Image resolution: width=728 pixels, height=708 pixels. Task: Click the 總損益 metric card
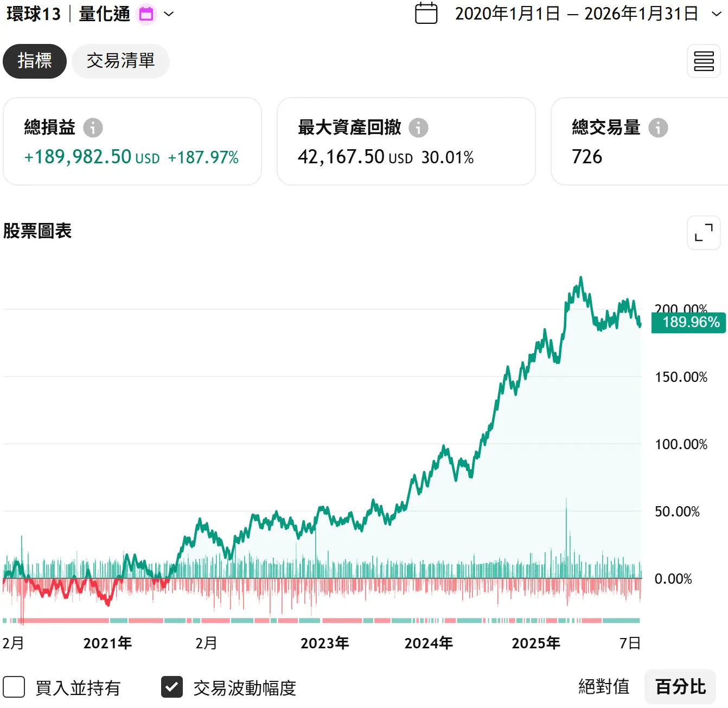click(132, 142)
